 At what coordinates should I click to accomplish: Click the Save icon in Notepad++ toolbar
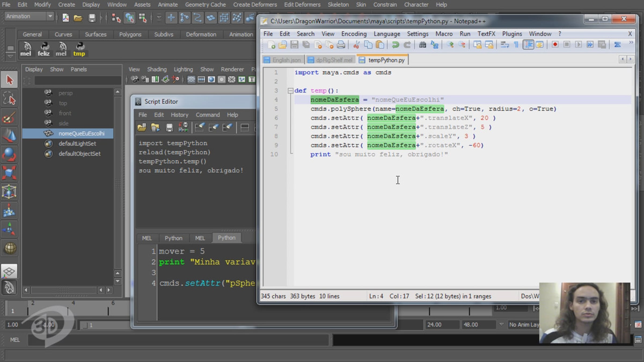[x=294, y=45]
